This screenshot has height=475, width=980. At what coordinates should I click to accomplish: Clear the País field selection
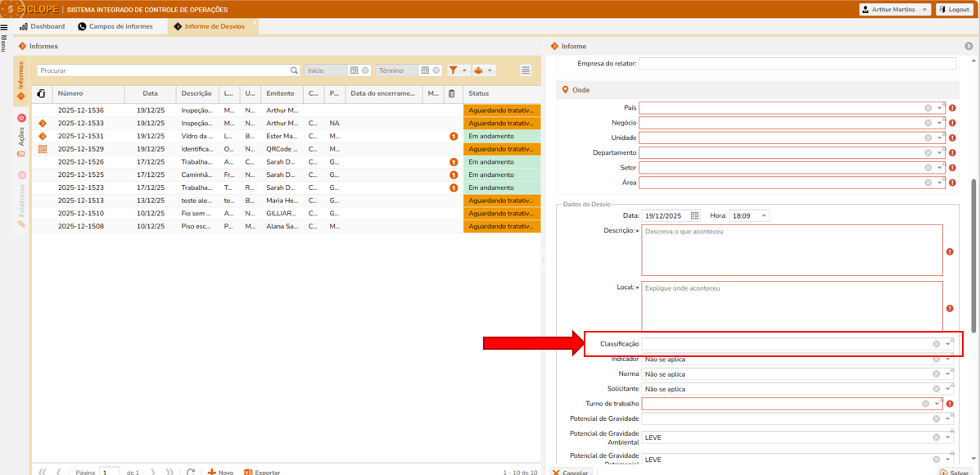(928, 108)
